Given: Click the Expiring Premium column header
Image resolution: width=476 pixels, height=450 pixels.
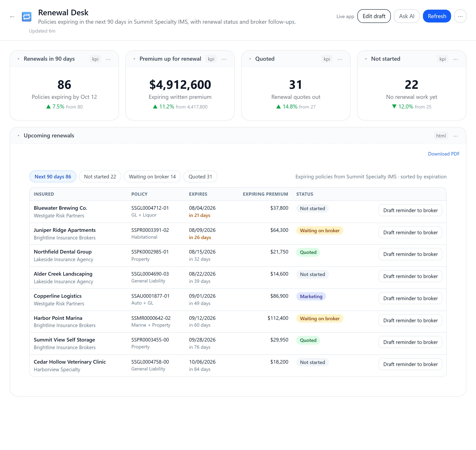Looking at the screenshot, I should 265,194.
